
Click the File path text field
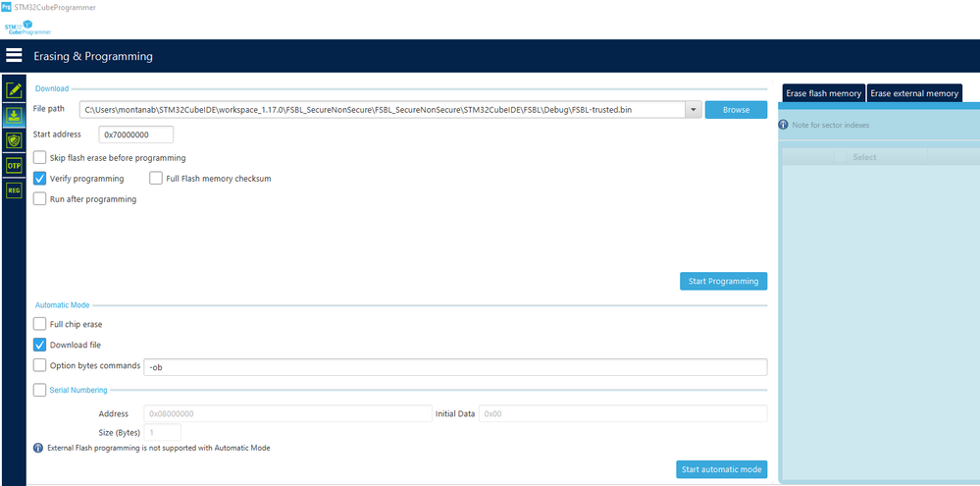pos(383,110)
